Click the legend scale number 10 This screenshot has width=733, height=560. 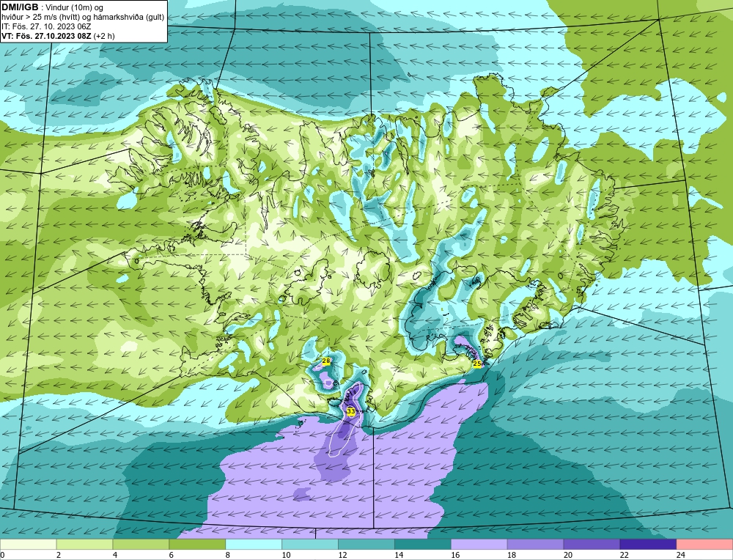click(x=286, y=555)
